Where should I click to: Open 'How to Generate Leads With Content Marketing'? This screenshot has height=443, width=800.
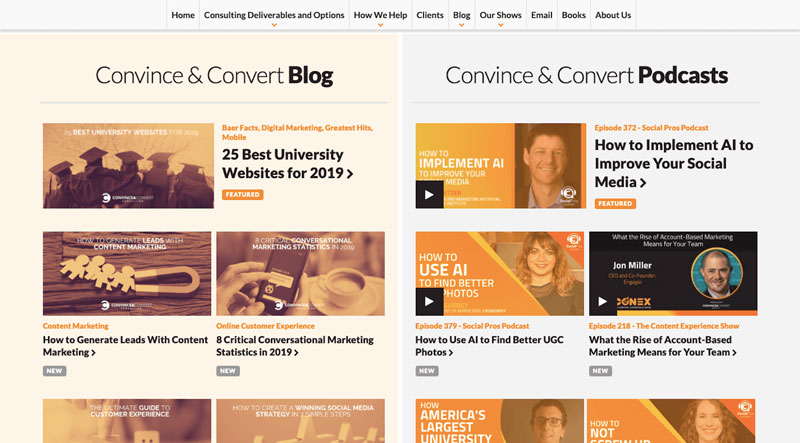click(x=126, y=346)
